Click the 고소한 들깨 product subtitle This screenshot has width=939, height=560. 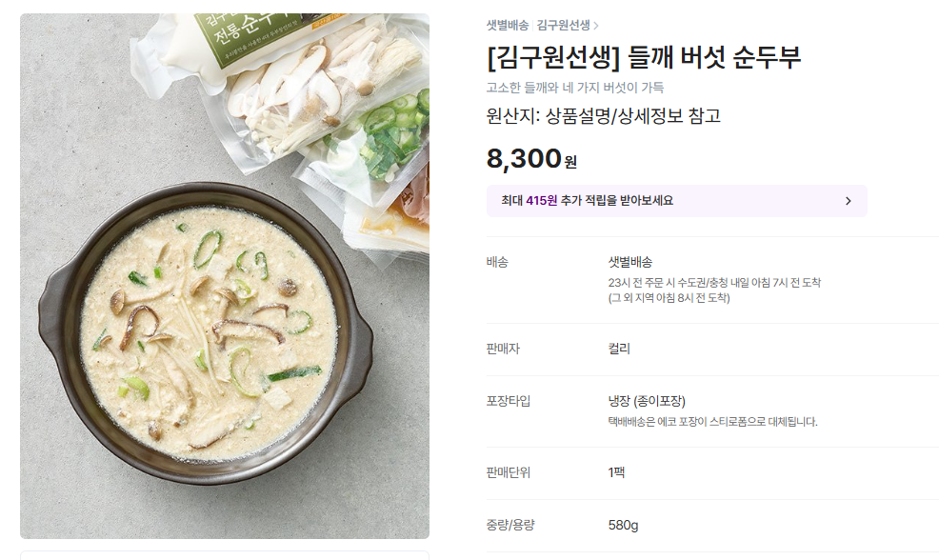[574, 88]
